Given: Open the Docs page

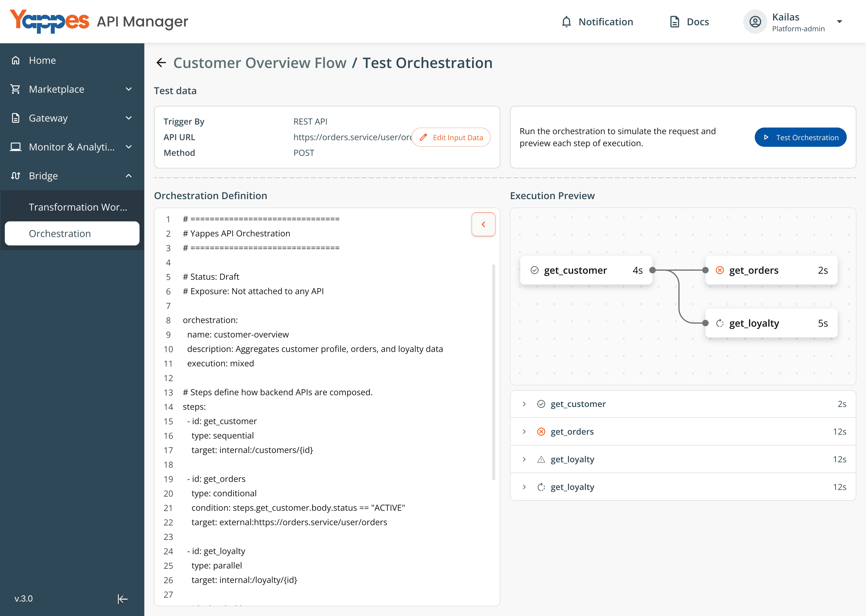Looking at the screenshot, I should (689, 22).
